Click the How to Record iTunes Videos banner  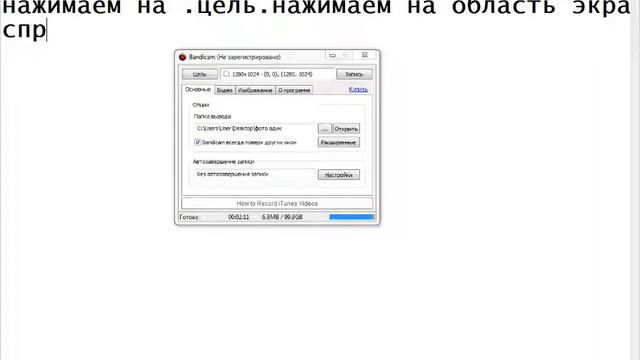click(277, 203)
